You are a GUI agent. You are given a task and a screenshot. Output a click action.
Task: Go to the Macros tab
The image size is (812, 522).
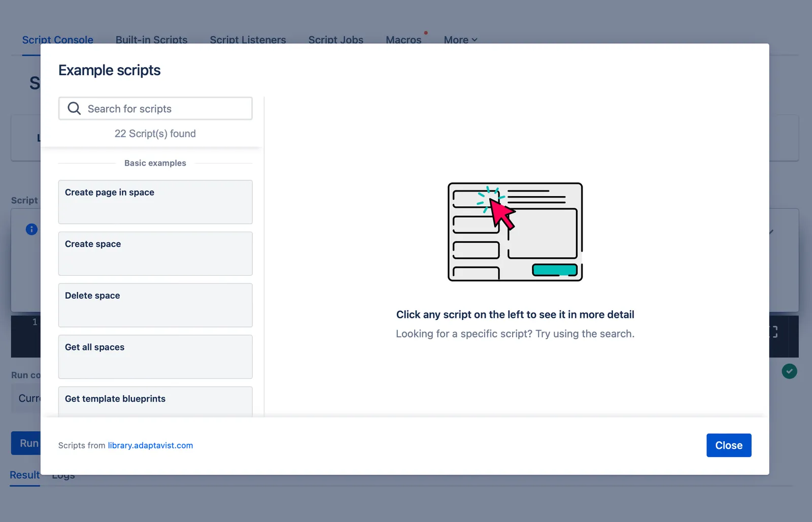click(x=403, y=40)
